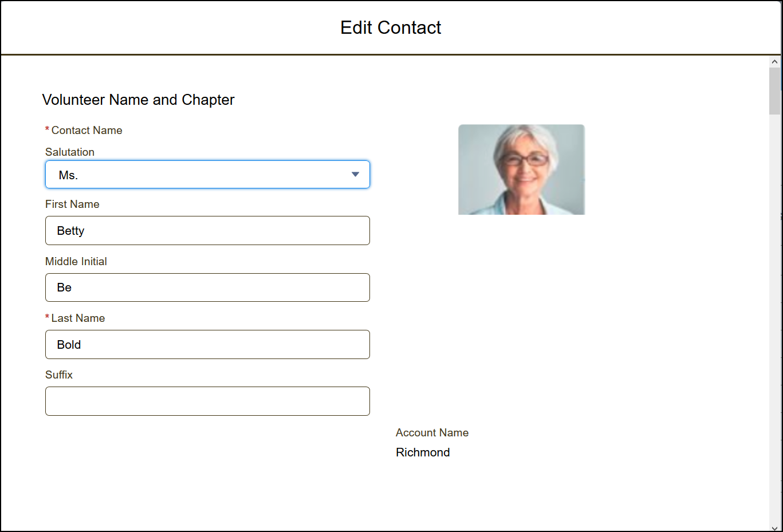Click the empty Suffix input field
Image resolution: width=783 pixels, height=532 pixels.
pos(207,401)
